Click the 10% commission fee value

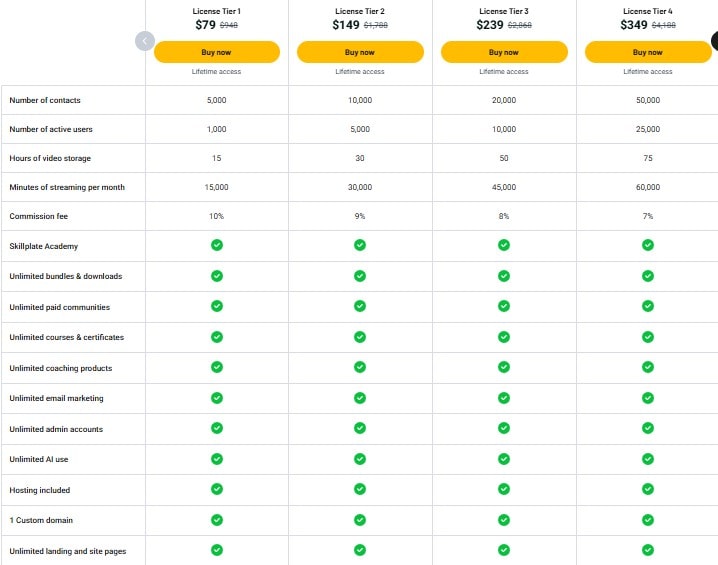pos(217,216)
